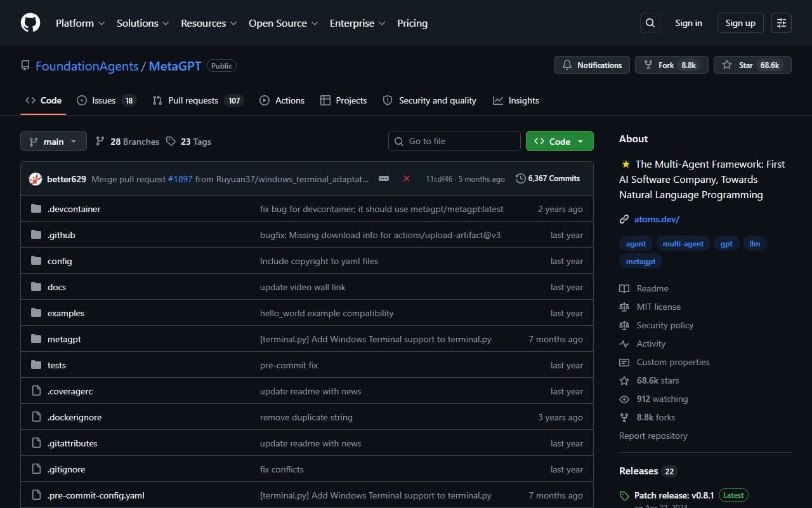This screenshot has height=508, width=812.
Task: Click the config folder icon
Action: 36,261
